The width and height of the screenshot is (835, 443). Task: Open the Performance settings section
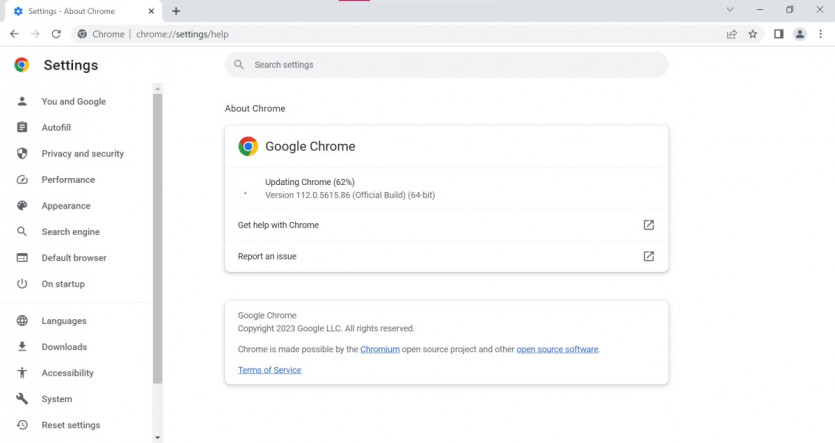click(68, 180)
